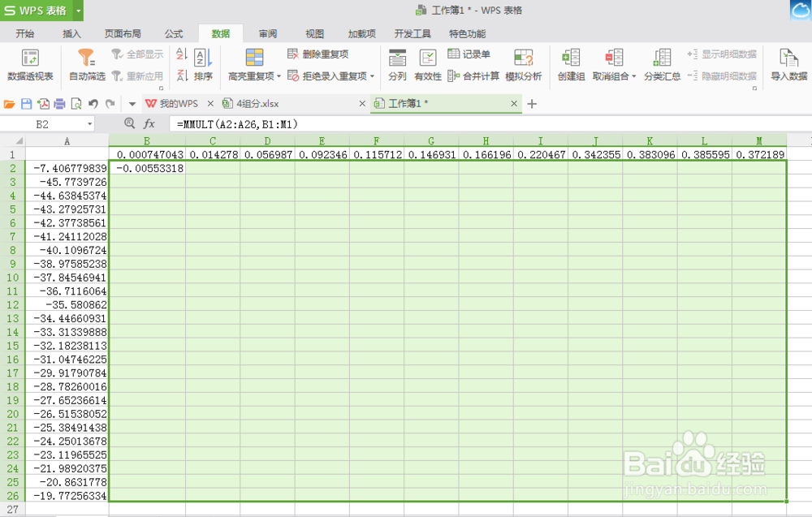
Task: Close the 4组分.xlsx tab
Action: [x=362, y=104]
